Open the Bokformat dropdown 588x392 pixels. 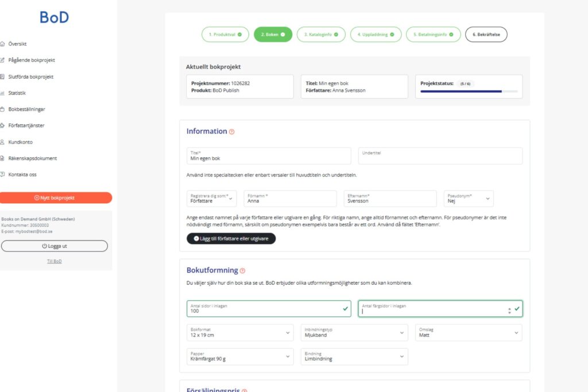click(x=240, y=333)
